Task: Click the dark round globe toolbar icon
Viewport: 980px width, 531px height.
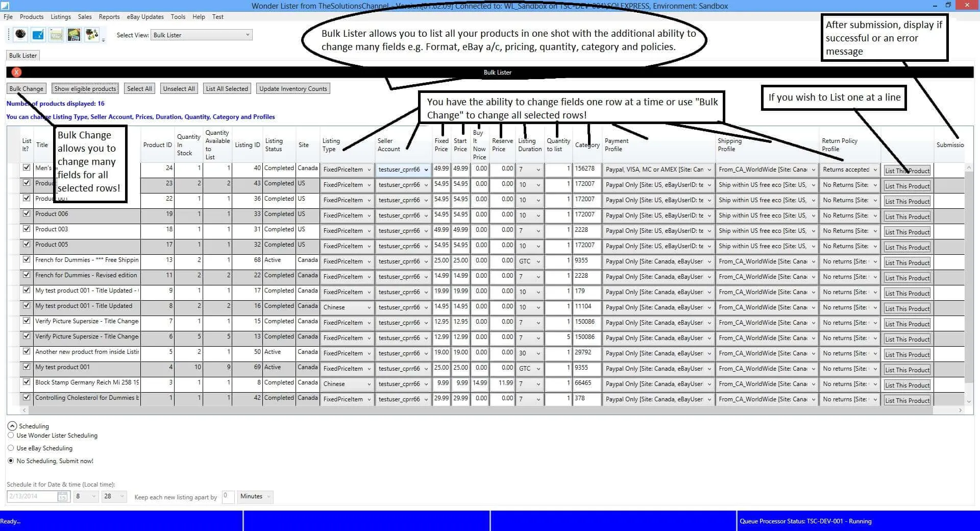Action: tap(20, 34)
